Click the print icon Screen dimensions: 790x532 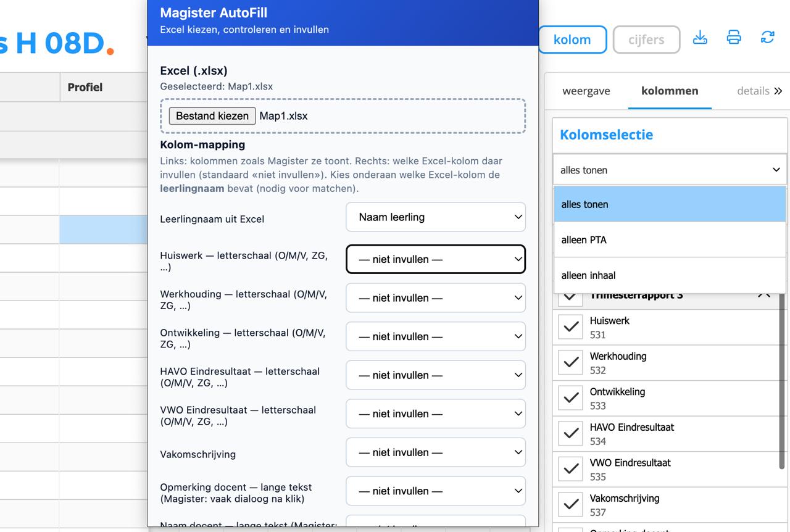[734, 38]
